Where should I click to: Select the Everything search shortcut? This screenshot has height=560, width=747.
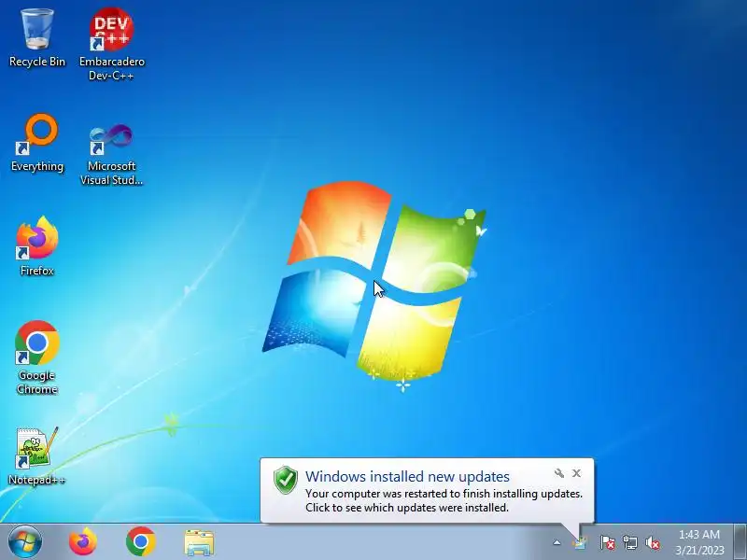37,143
